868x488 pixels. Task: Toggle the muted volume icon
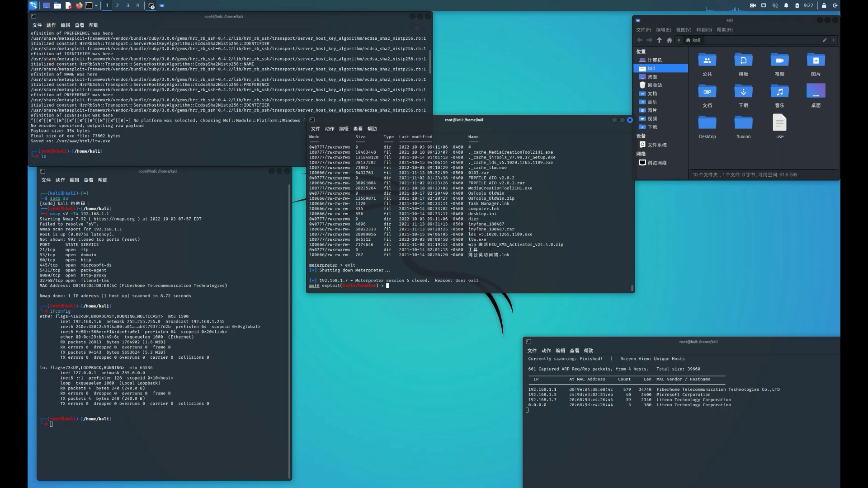(775, 5)
